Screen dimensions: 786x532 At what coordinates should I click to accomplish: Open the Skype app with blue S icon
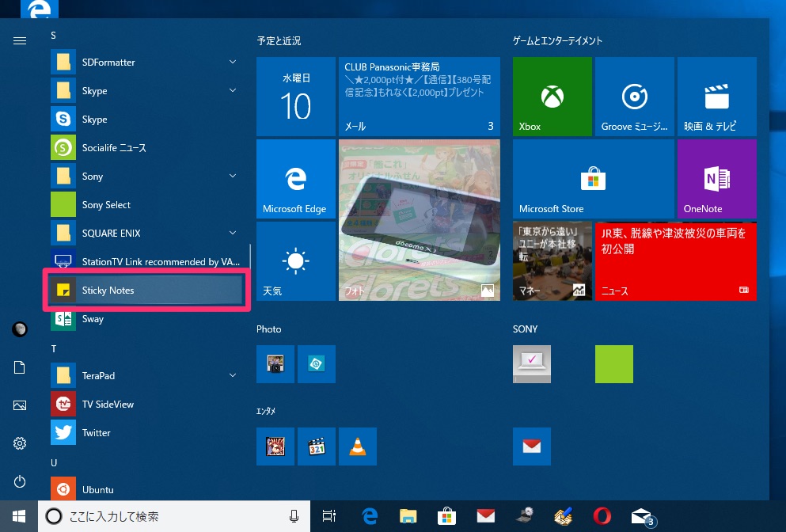(x=147, y=120)
